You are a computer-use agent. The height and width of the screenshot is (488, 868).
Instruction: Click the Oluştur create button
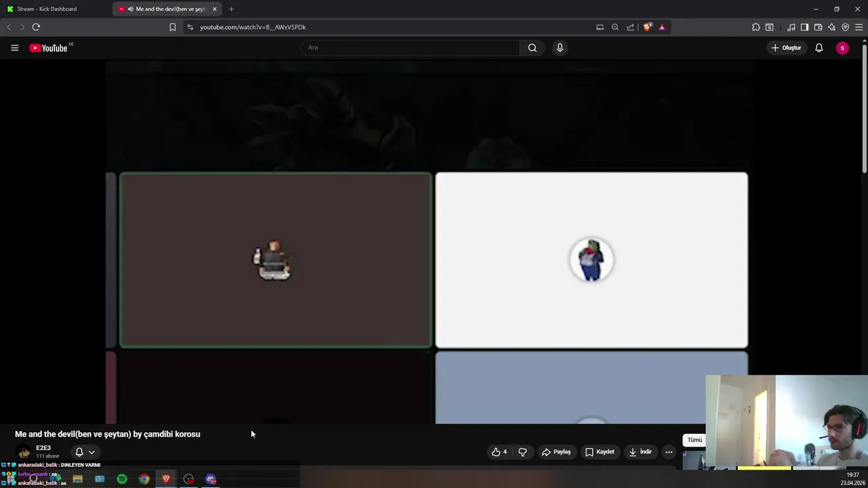(787, 47)
